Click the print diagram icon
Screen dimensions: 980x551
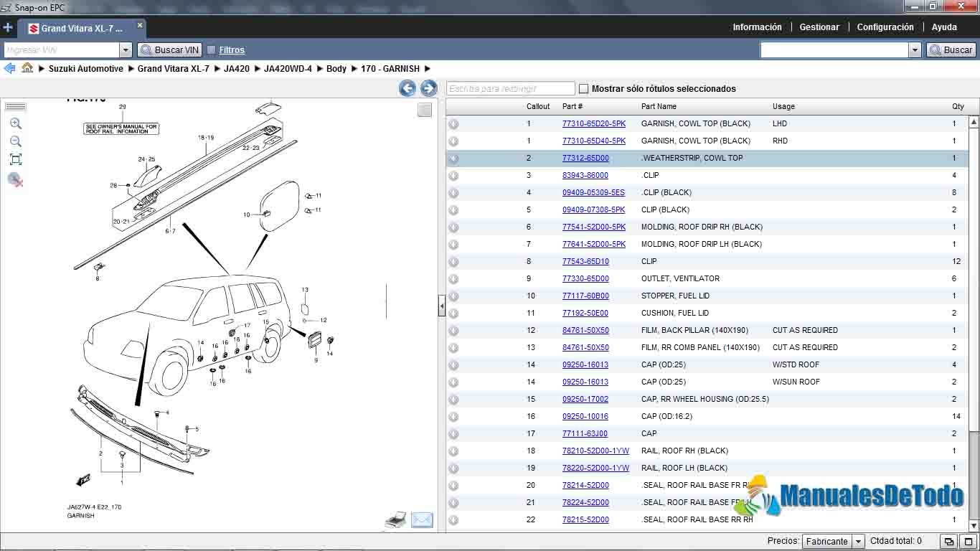point(395,520)
